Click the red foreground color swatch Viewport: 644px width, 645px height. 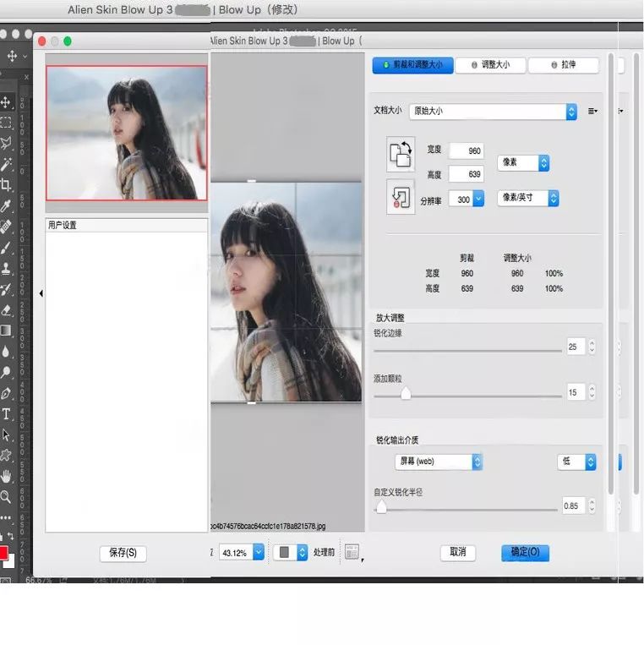point(3,553)
